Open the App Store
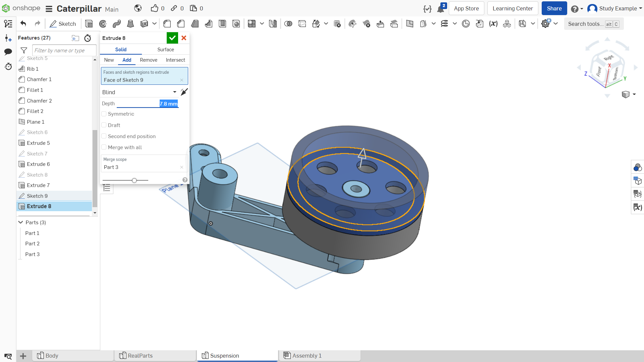 point(466,9)
